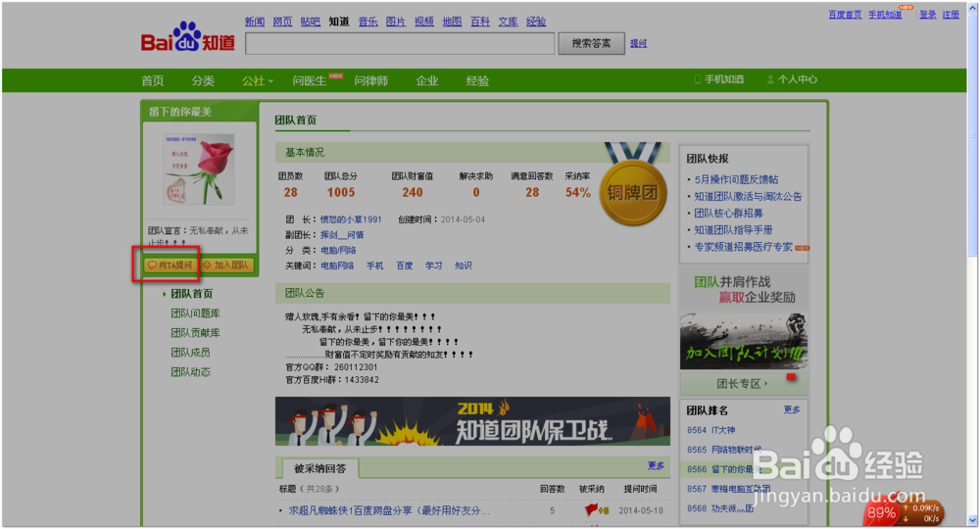Click the 知识 keyword link
The width and height of the screenshot is (980, 529).
(464, 265)
